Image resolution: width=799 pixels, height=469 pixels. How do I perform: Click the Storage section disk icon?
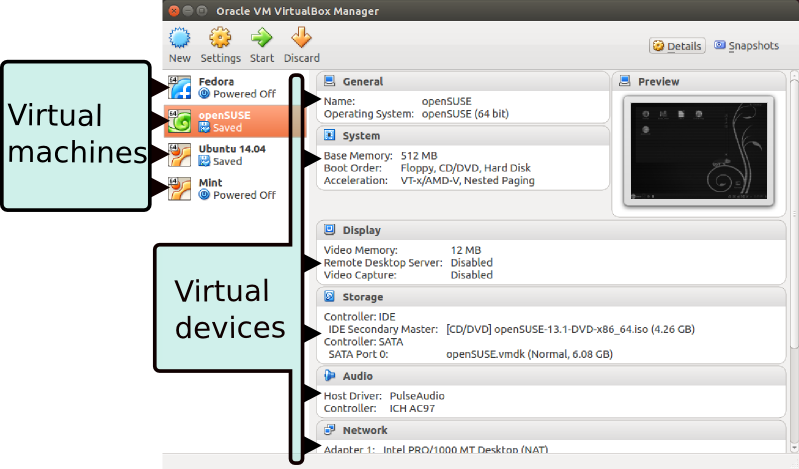click(x=330, y=296)
